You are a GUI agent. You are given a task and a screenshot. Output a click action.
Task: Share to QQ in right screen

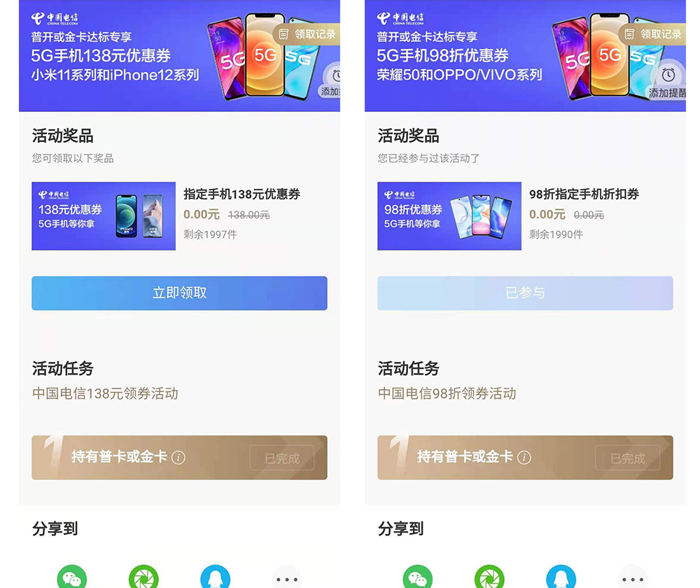(x=561, y=577)
